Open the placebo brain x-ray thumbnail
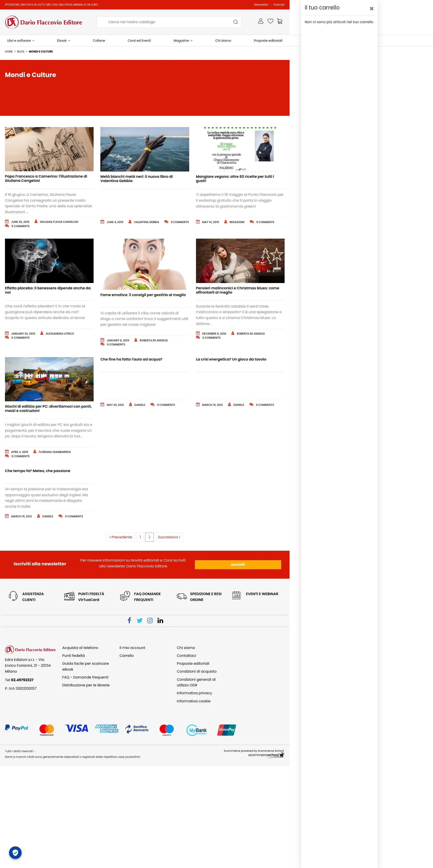Screen dimensions: 433x868 pyautogui.click(x=49, y=261)
